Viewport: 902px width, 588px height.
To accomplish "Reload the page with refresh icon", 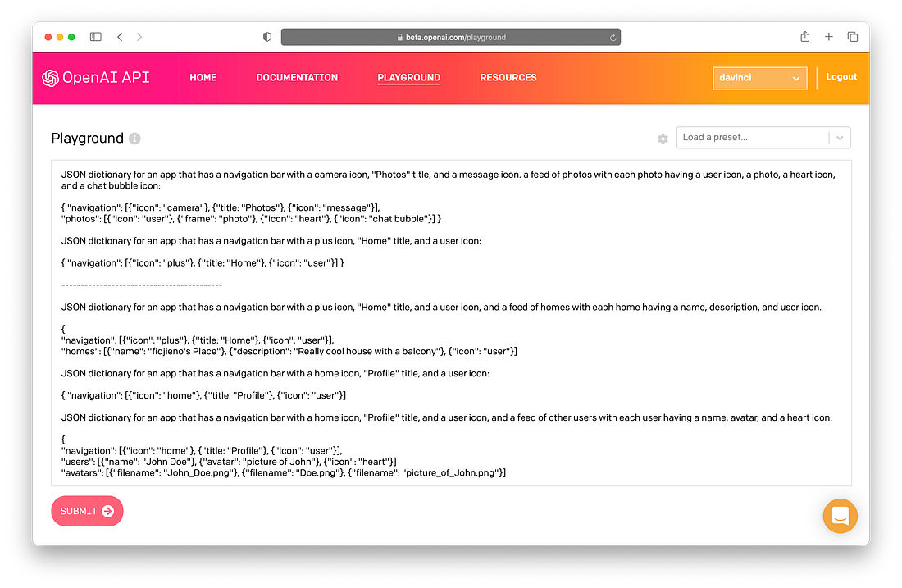I will [613, 38].
